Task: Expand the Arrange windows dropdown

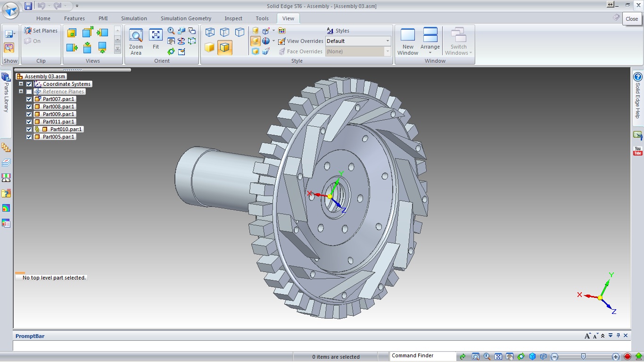Action: click(x=430, y=52)
